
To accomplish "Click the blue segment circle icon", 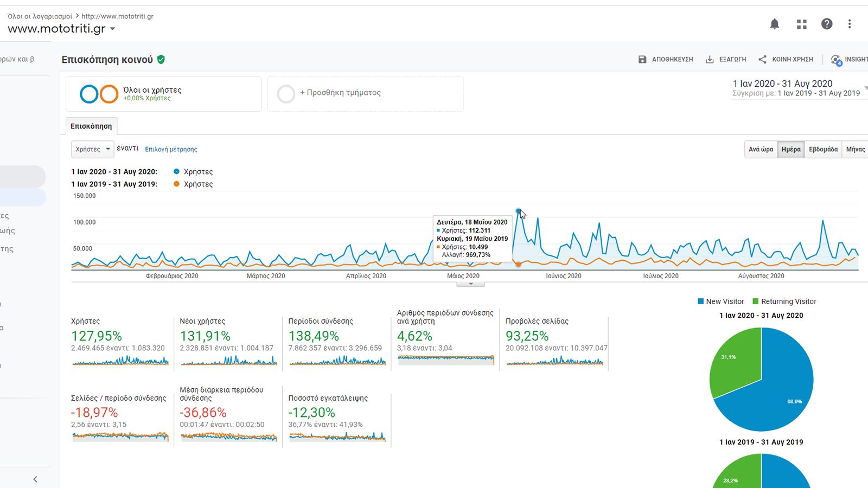I will 89,94.
